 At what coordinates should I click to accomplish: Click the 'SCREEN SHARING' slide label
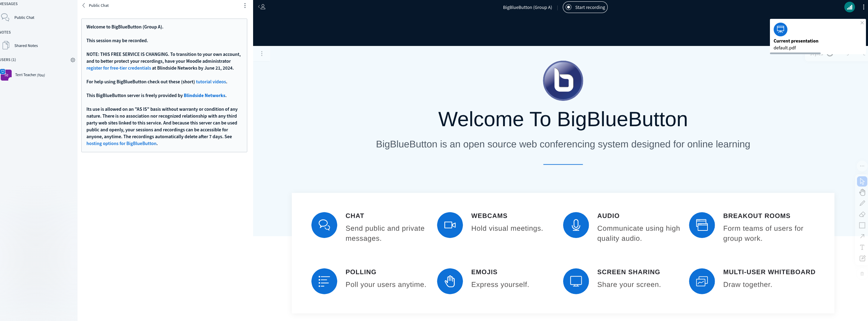(x=629, y=272)
